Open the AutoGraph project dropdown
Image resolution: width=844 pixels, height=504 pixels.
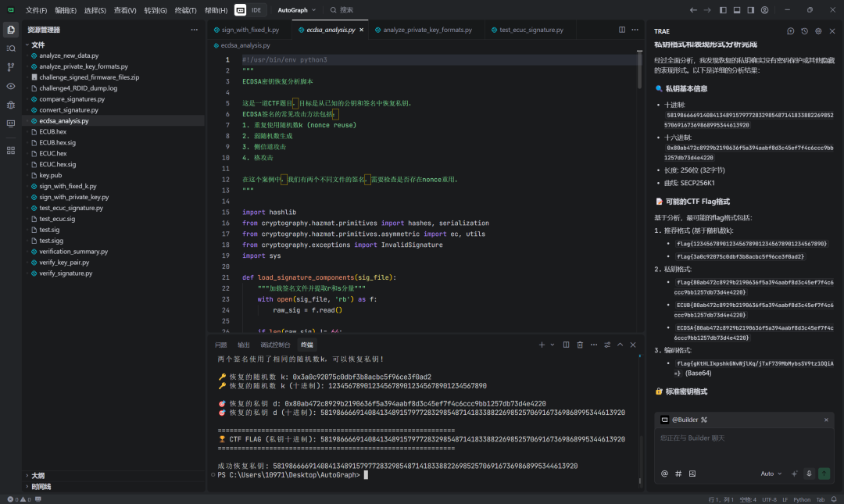(297, 10)
